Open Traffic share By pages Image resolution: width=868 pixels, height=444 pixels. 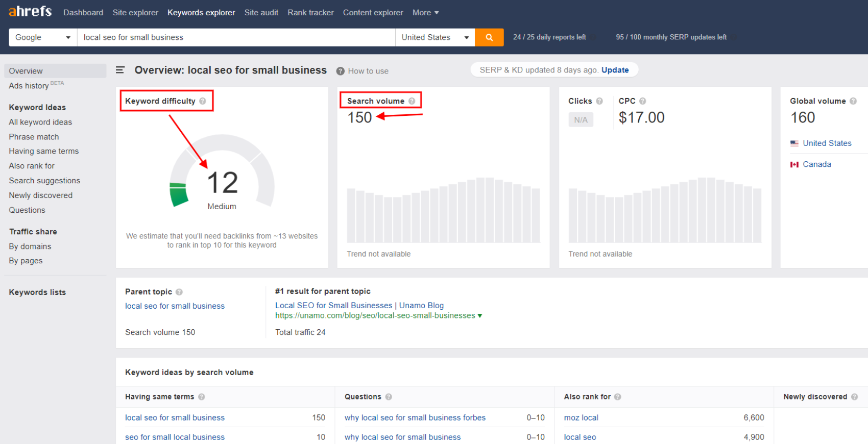26,261
